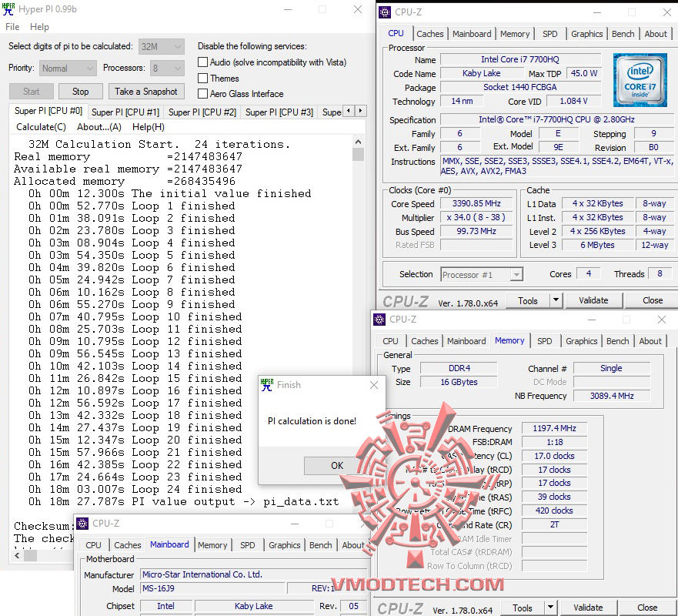Open the Processor #1 selection dropdown
The image size is (678, 616).
[482, 275]
